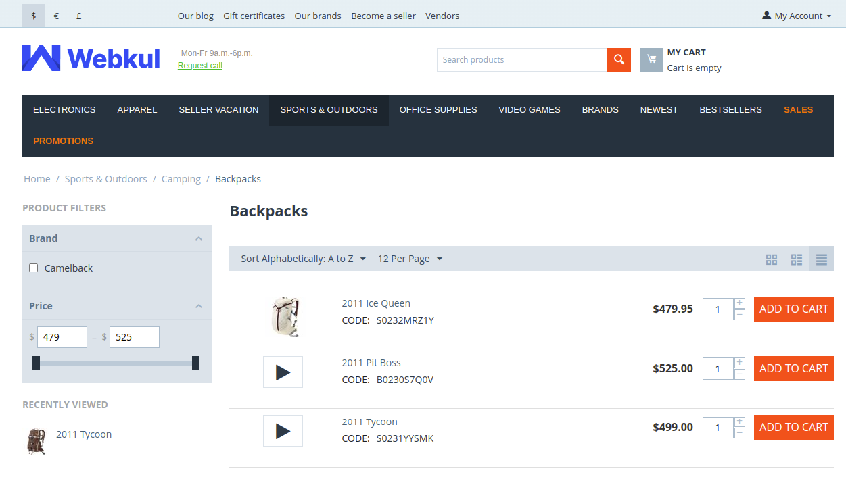Click the 2011 Ice Queen product thumbnail
Viewport: 846px width, 504px height.
pos(284,316)
